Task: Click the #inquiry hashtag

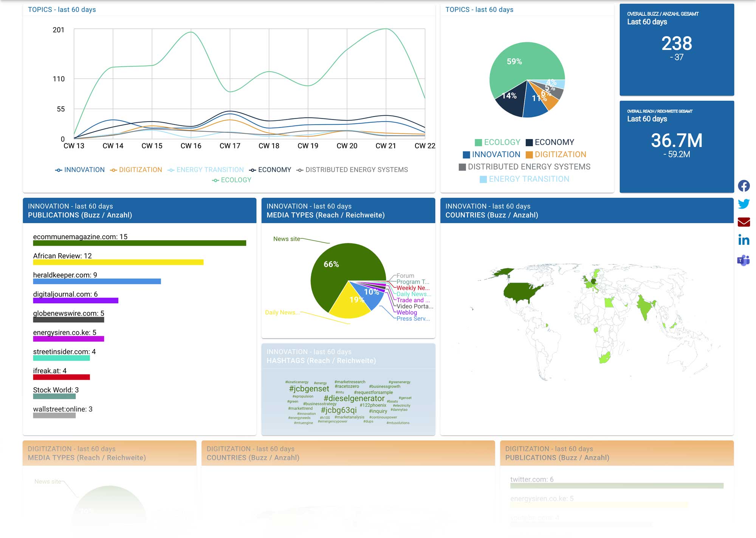Action: click(x=378, y=411)
